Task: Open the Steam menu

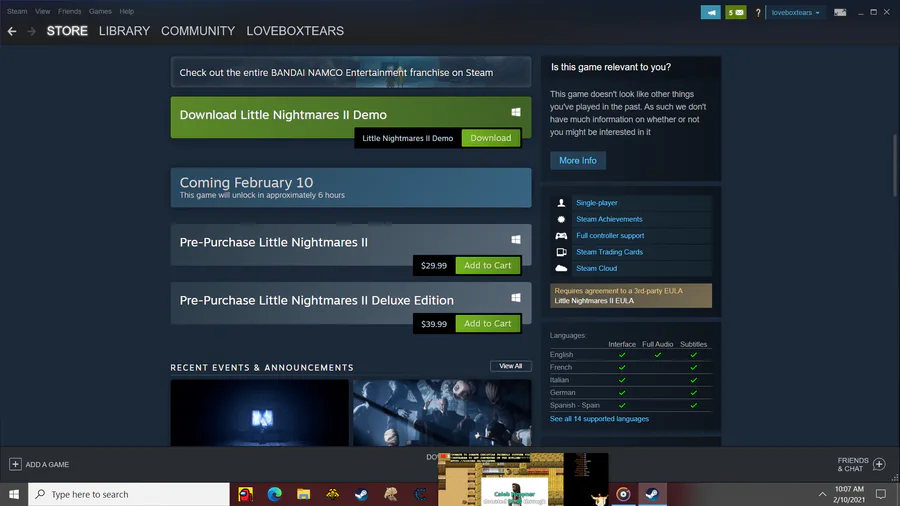Action: [17, 11]
